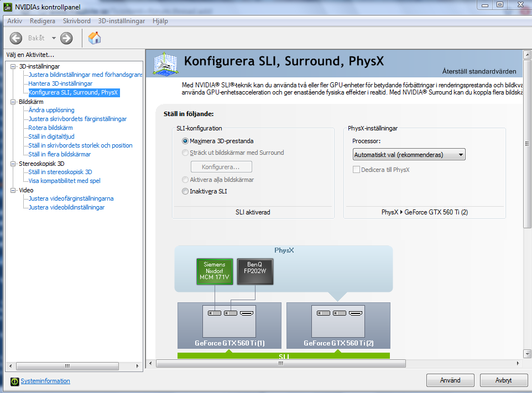The height and width of the screenshot is (393, 532).
Task: Click main panel scroll up arrow
Action: (x=527, y=54)
